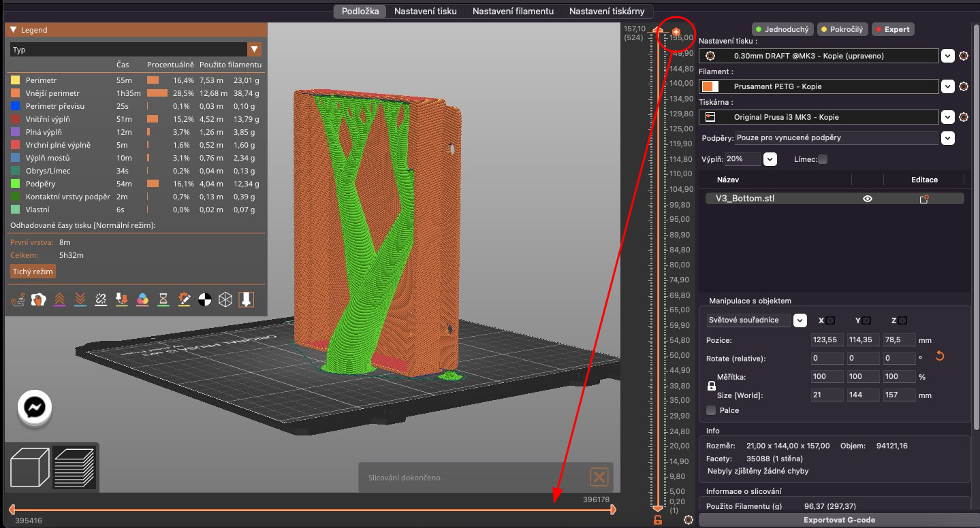Toggle deretractions visibility icon
Image resolution: width=980 pixels, height=528 pixels.
[x=80, y=299]
